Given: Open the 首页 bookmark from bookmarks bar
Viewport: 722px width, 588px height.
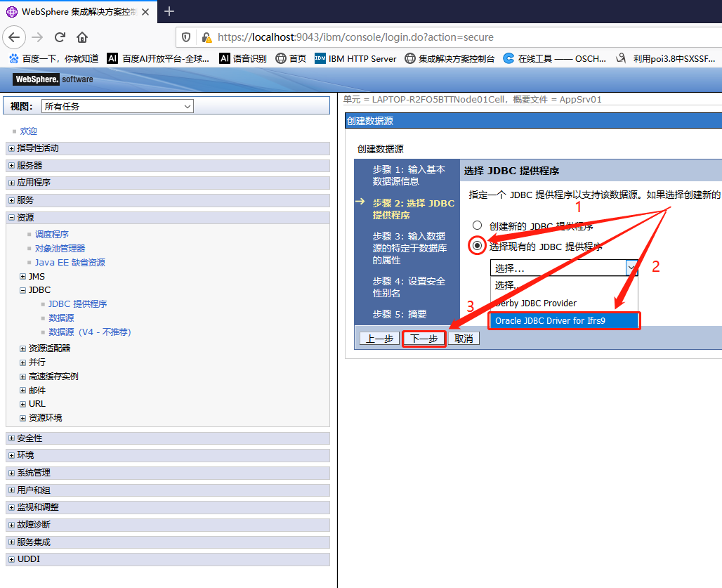Looking at the screenshot, I should (291, 59).
